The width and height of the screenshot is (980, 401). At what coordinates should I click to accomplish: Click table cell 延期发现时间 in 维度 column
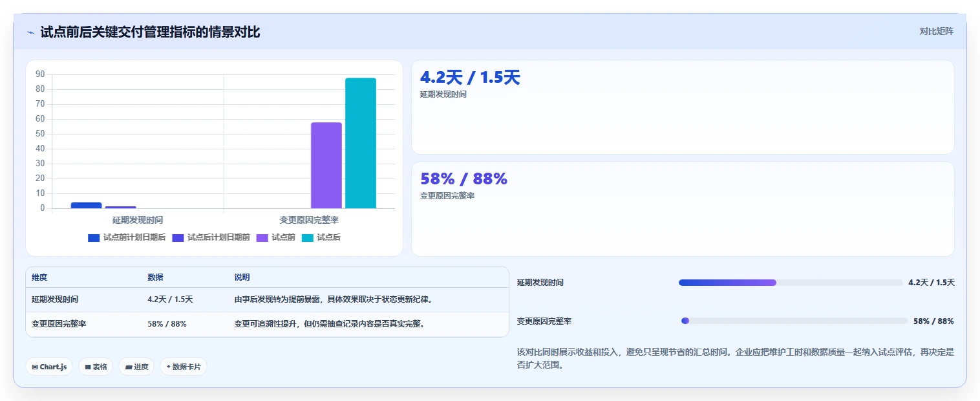click(55, 299)
